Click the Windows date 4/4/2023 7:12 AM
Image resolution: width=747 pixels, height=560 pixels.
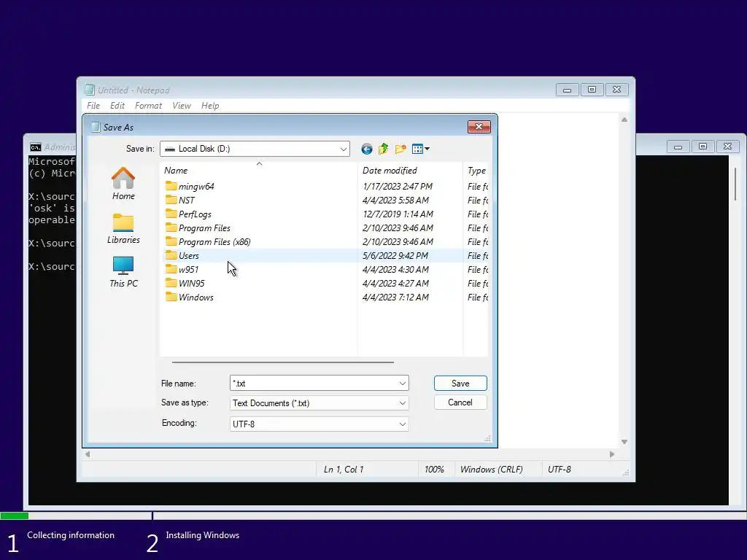(395, 297)
